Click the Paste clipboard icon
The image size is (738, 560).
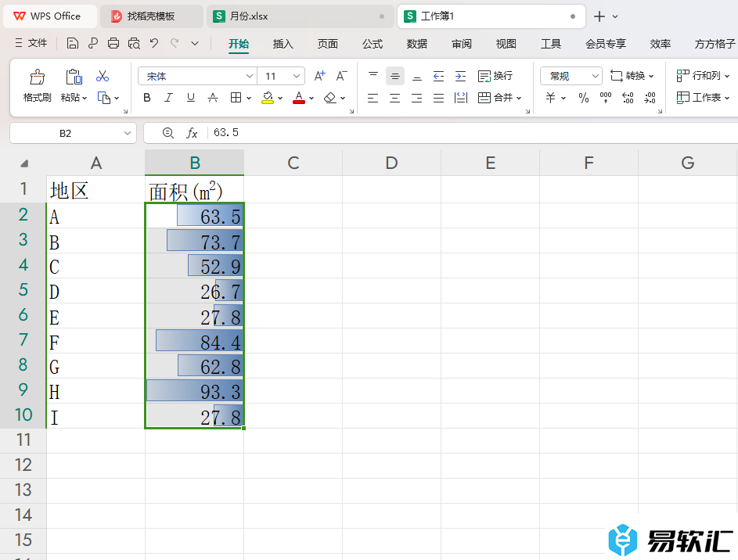tap(74, 76)
